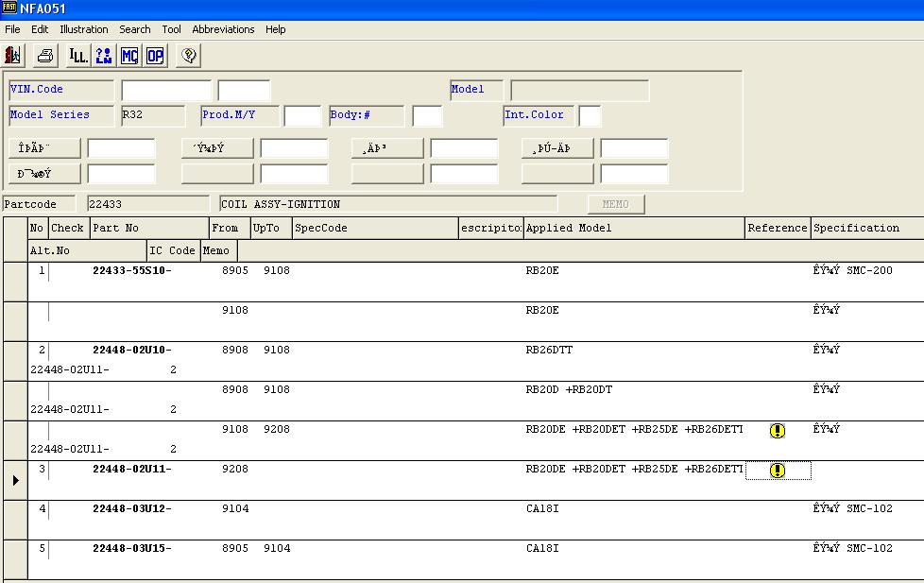
Task: Click the Partcode field showing 22433
Action: pos(148,204)
